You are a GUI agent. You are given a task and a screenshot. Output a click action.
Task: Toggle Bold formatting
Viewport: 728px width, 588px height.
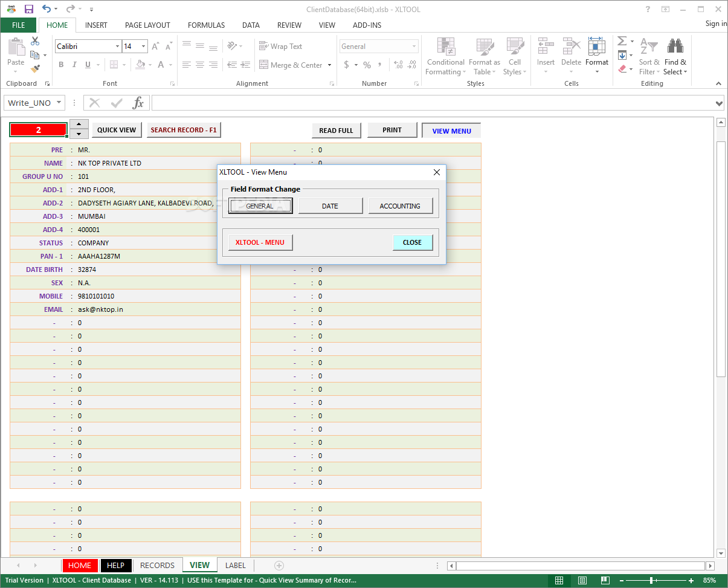pos(61,65)
